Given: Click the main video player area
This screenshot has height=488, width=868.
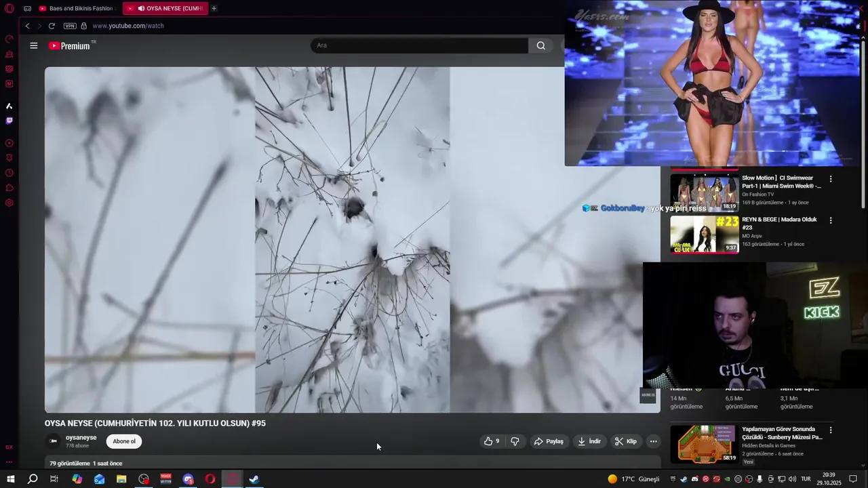Looking at the screenshot, I should point(352,239).
